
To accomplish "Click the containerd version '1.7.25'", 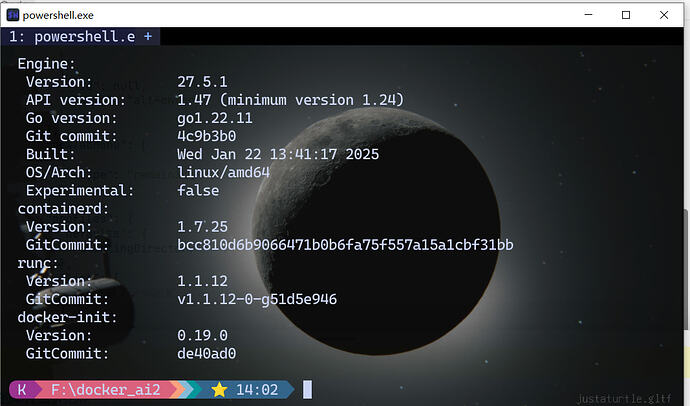I will (202, 227).
